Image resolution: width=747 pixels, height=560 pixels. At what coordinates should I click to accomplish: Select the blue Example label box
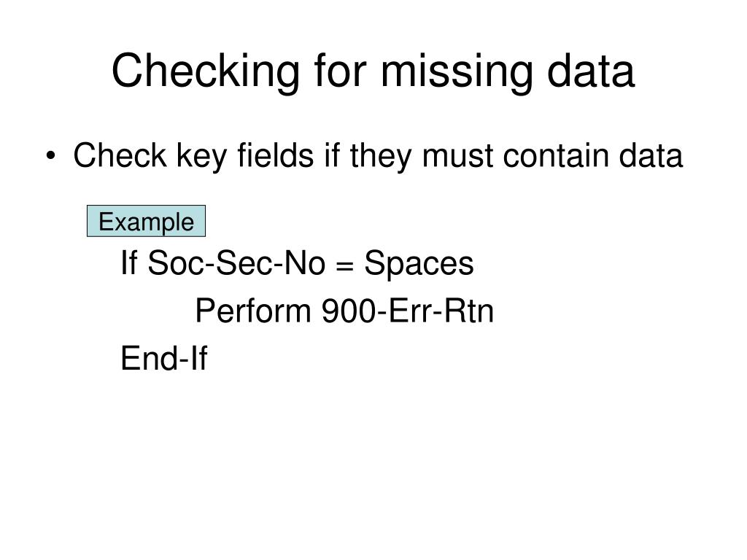pos(146,221)
